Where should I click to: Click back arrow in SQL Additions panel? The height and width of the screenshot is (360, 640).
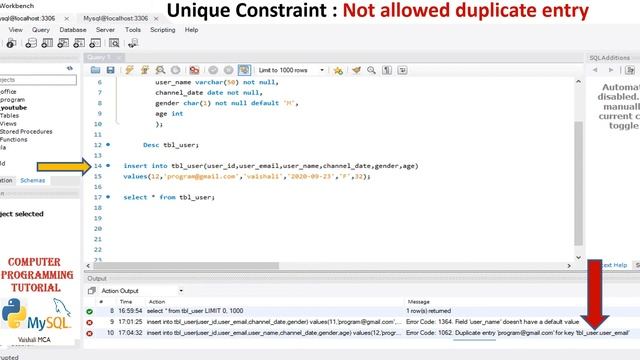tap(595, 70)
